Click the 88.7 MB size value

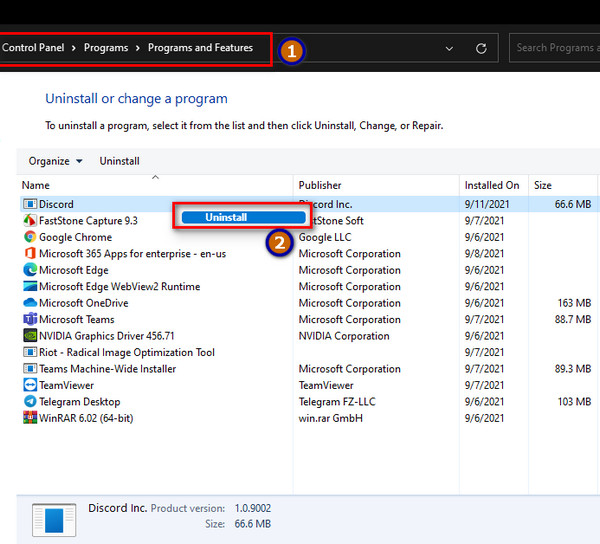[x=573, y=319]
